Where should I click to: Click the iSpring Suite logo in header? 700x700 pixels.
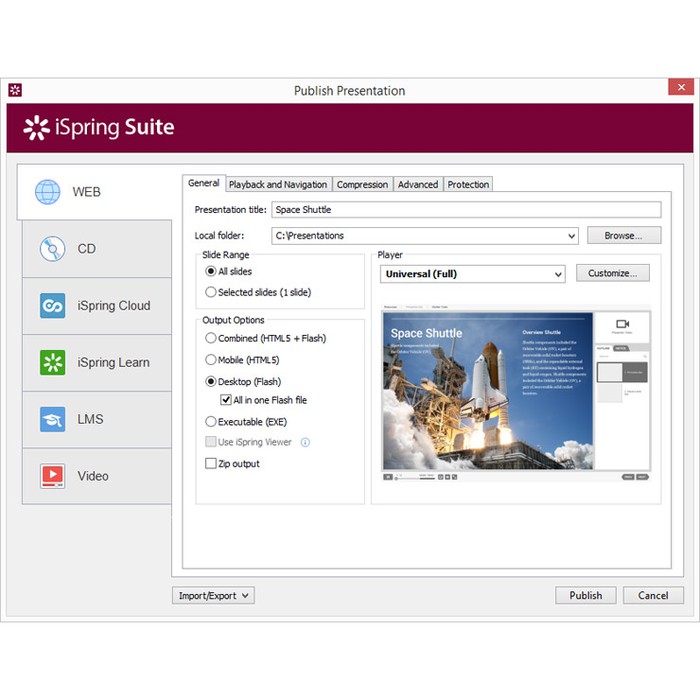click(99, 128)
